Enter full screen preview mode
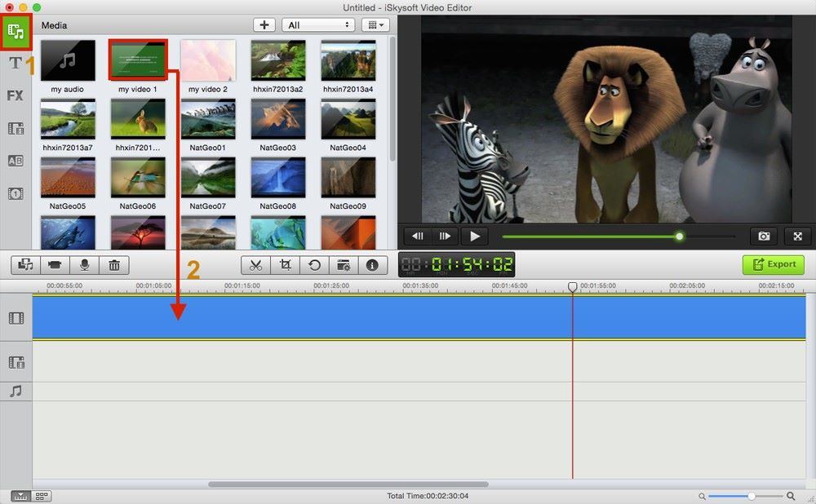 [x=797, y=237]
